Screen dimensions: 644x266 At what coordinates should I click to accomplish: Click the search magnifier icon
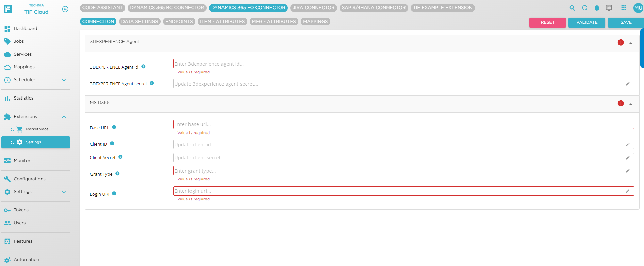pyautogui.click(x=572, y=8)
